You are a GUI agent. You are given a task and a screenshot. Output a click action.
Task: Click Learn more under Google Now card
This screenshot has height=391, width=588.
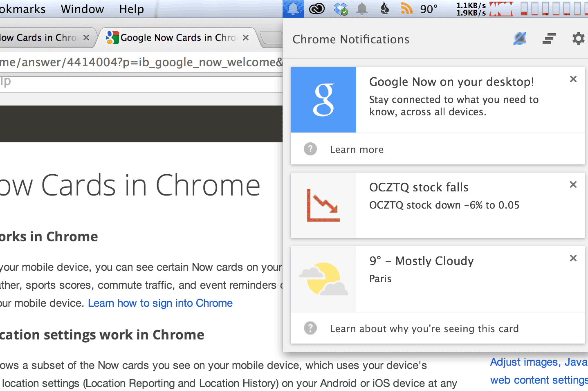(x=357, y=150)
